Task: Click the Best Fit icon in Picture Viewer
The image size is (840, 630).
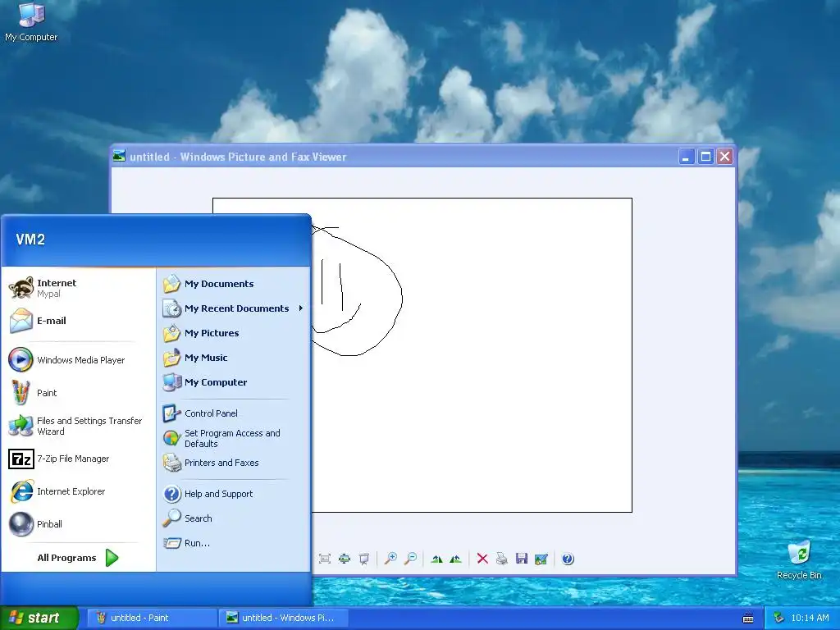Action: (x=325, y=559)
